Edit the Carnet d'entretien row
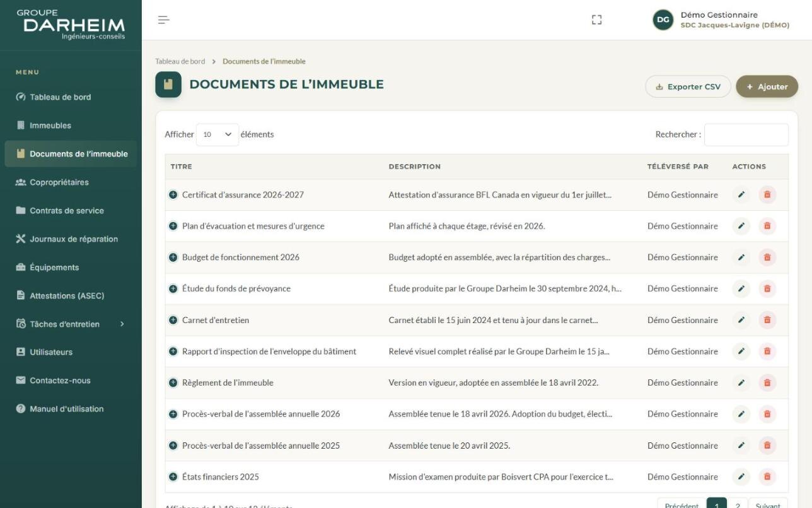This screenshot has width=812, height=508. (741, 320)
